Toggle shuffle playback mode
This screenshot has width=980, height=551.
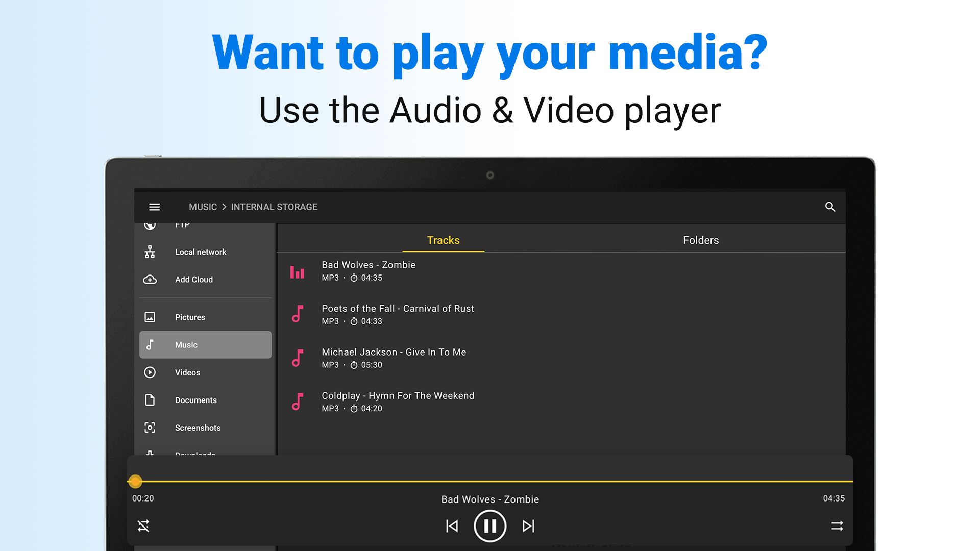[143, 526]
